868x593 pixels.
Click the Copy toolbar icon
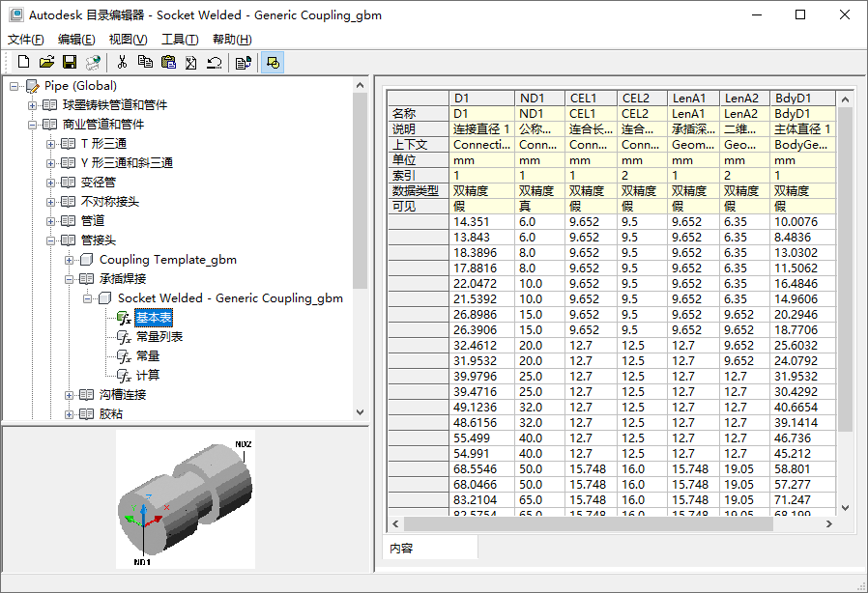[x=146, y=62]
